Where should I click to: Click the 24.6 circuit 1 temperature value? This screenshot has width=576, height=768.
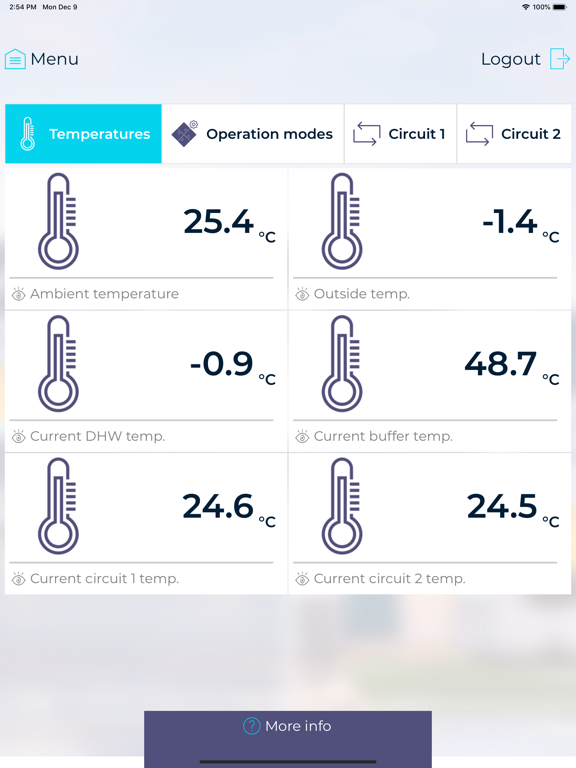(218, 506)
